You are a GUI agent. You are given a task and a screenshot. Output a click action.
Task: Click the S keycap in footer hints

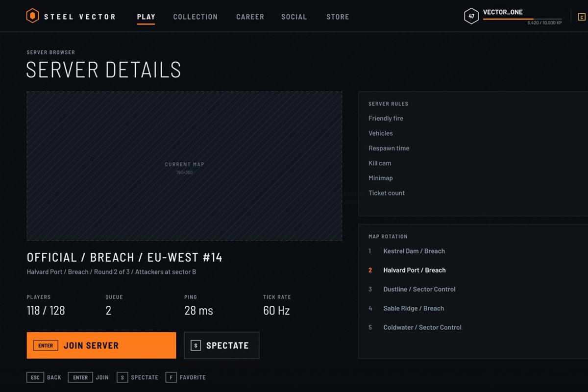[122, 377]
